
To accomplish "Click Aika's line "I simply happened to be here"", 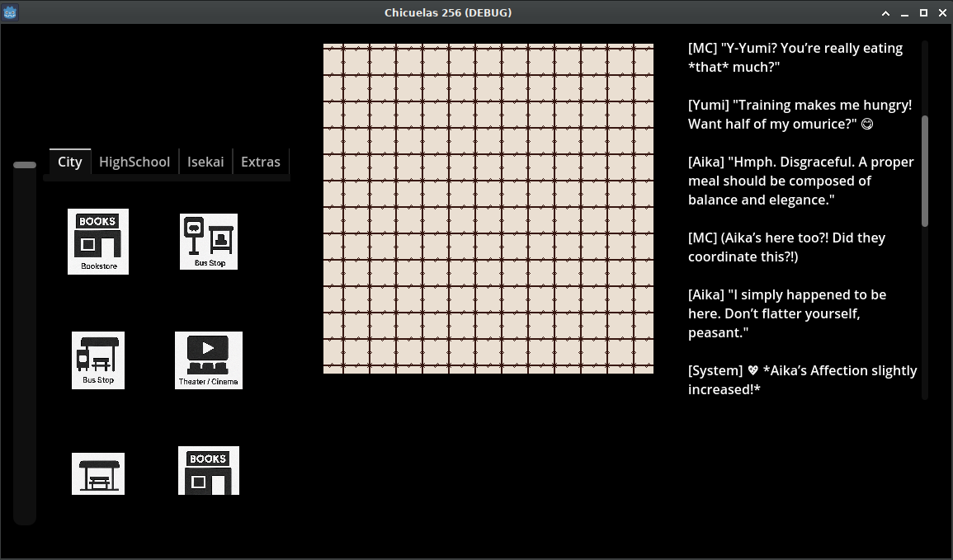I will (787, 313).
